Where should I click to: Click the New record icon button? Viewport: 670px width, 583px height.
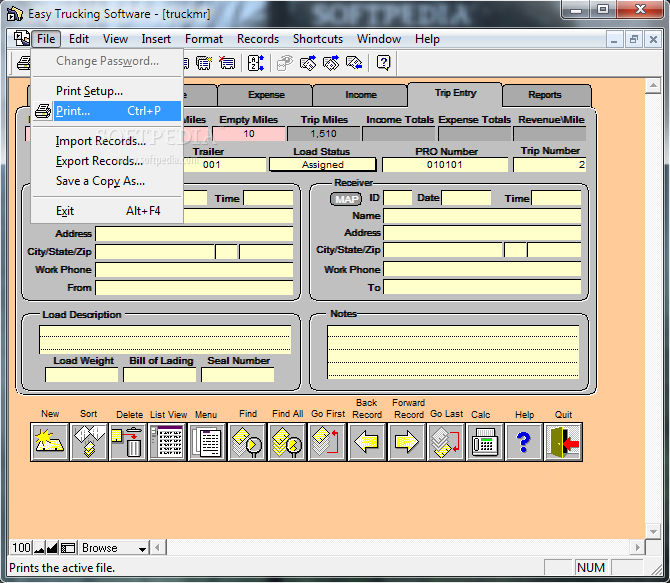click(50, 442)
